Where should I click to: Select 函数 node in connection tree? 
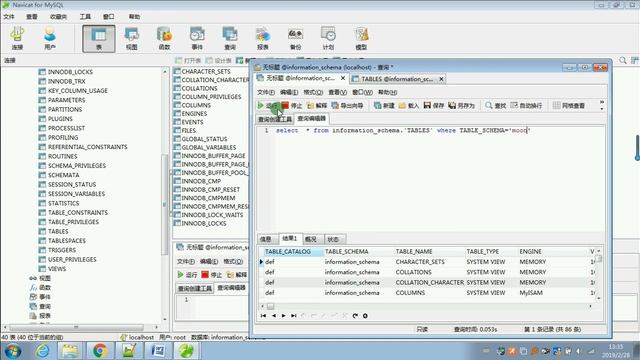[x=45, y=288]
